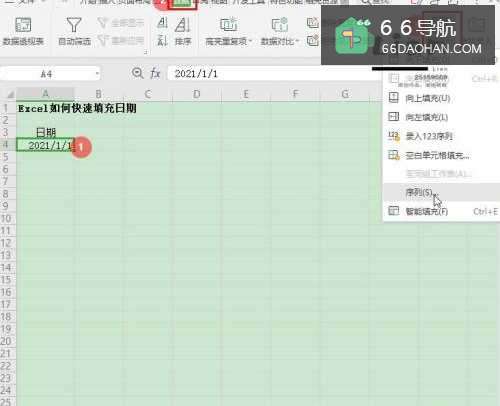Screen dimensions: 500x406
Task: Select Series (序列) menu item
Action: click(441, 192)
